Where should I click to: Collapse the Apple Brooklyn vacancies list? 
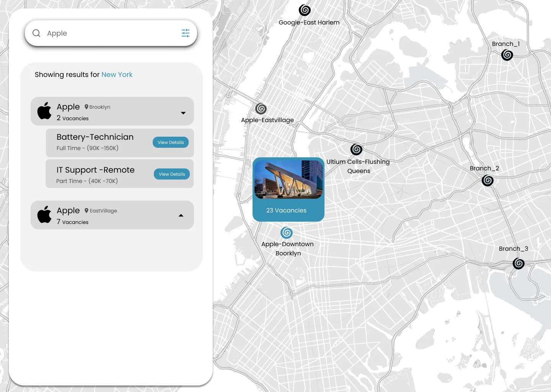pos(183,113)
